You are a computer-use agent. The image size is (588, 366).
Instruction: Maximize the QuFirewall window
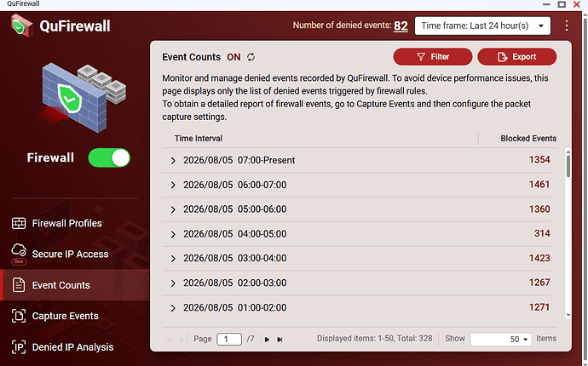[562, 4]
